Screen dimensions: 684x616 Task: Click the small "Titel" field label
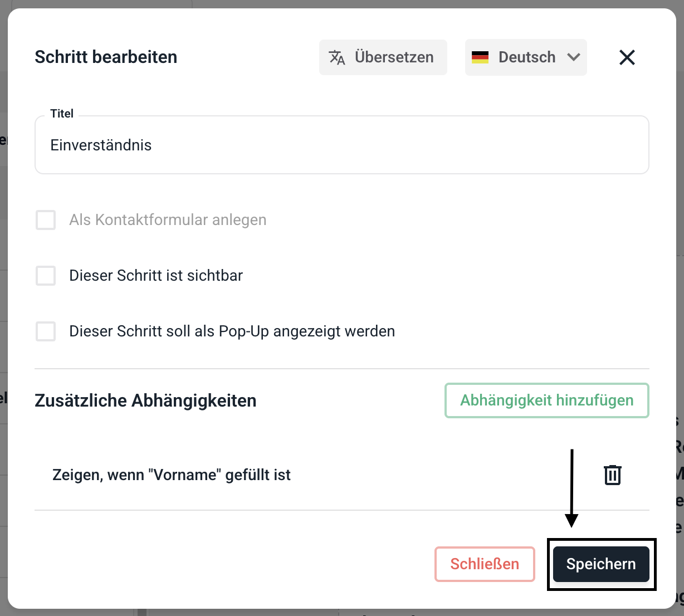(x=62, y=114)
